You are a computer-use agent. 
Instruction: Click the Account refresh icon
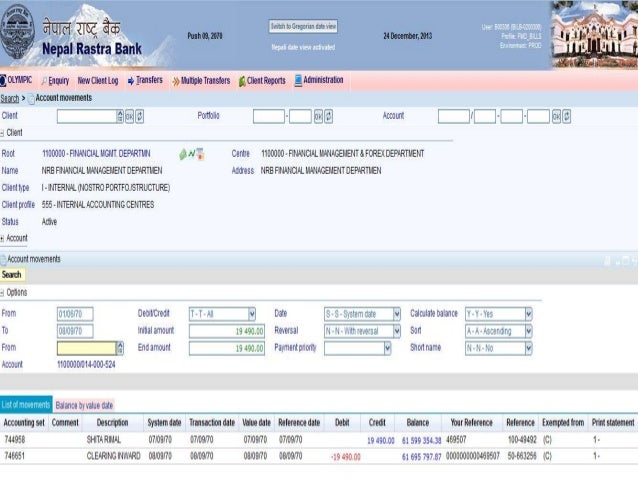[x=566, y=116]
